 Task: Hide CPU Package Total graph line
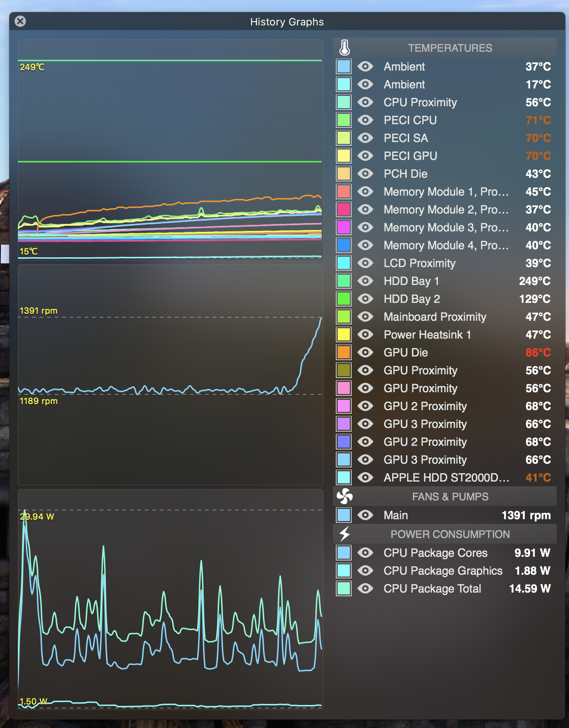click(365, 588)
